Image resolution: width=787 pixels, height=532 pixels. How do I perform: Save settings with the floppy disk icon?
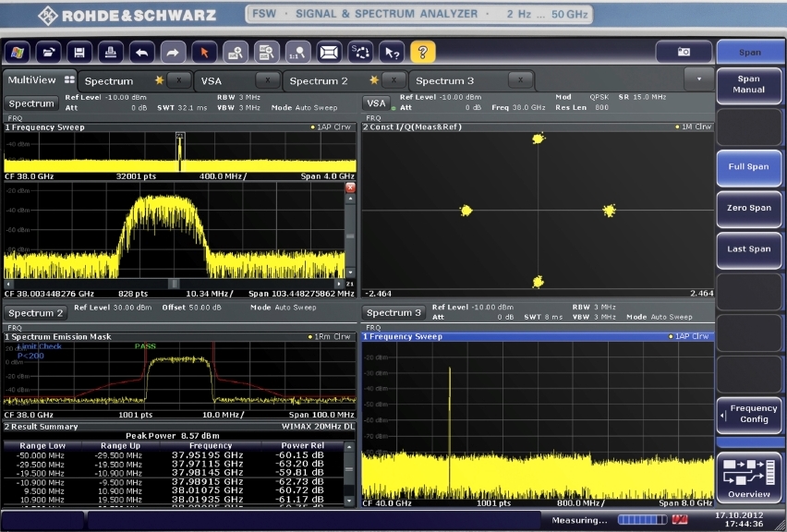[x=80, y=53]
